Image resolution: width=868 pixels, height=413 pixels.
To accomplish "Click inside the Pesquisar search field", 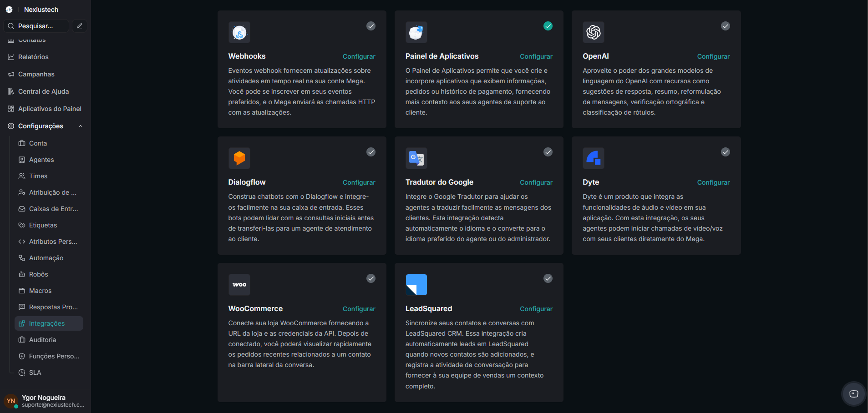I will pos(36,26).
